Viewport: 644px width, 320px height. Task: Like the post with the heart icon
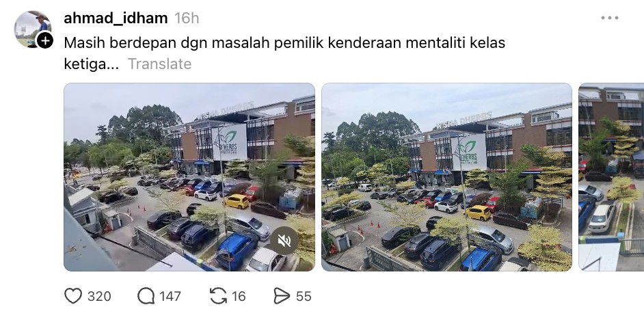(74, 296)
